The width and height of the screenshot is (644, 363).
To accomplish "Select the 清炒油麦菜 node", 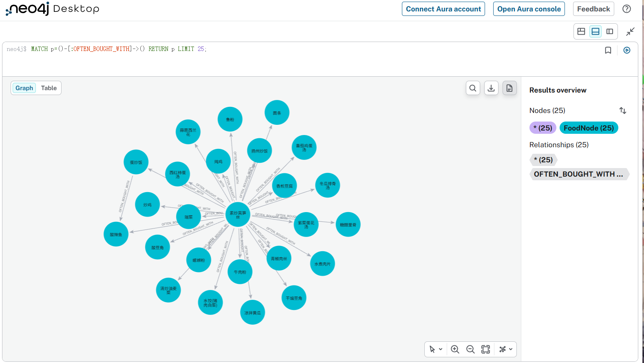I will point(168,290).
